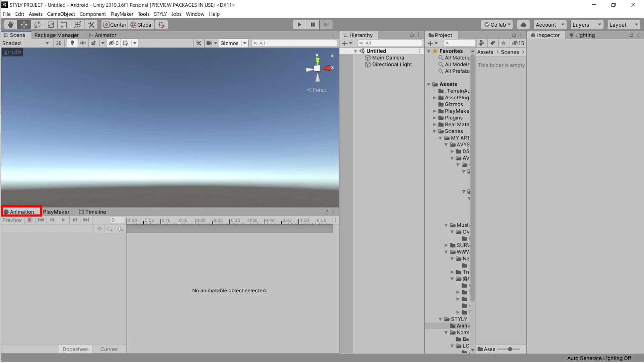Select the Rotate tool
The width and height of the screenshot is (644, 363).
[37, 25]
